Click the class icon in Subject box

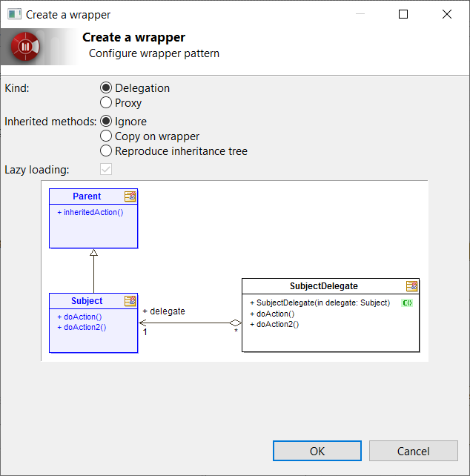130,301
